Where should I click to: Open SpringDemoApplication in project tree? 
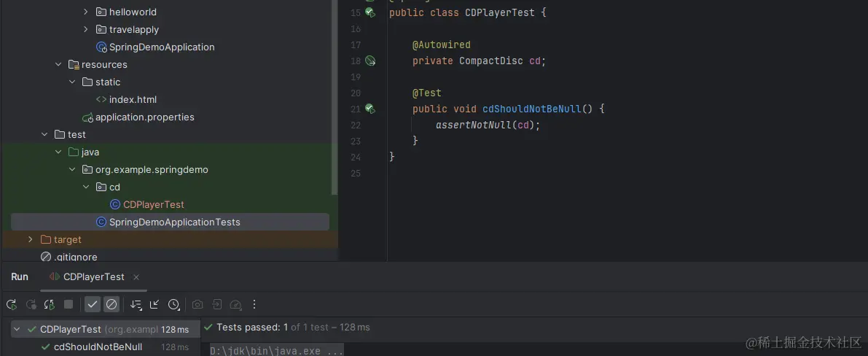point(162,47)
